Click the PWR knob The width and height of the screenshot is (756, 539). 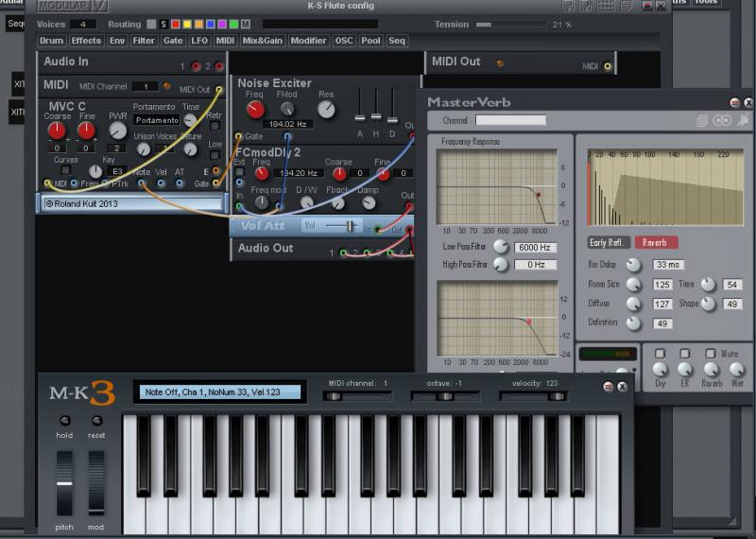click(x=117, y=130)
